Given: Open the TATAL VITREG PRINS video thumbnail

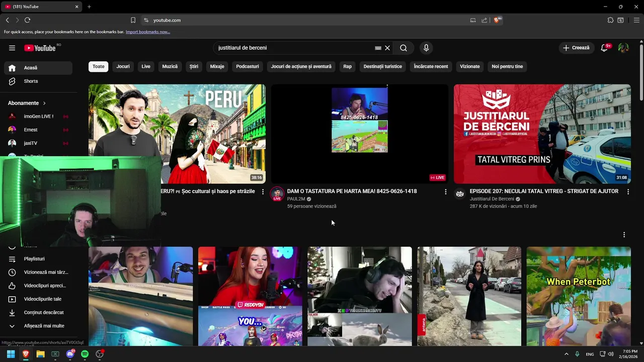Looking at the screenshot, I should 542,134.
